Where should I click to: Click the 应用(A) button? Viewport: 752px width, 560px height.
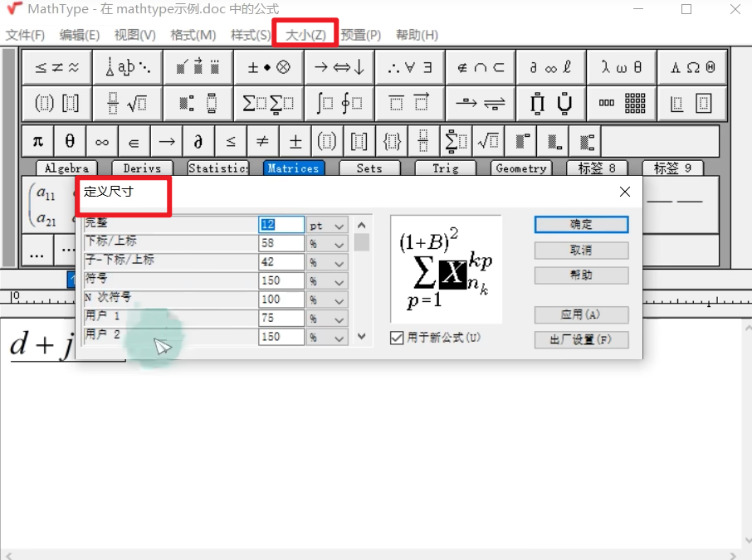(581, 315)
